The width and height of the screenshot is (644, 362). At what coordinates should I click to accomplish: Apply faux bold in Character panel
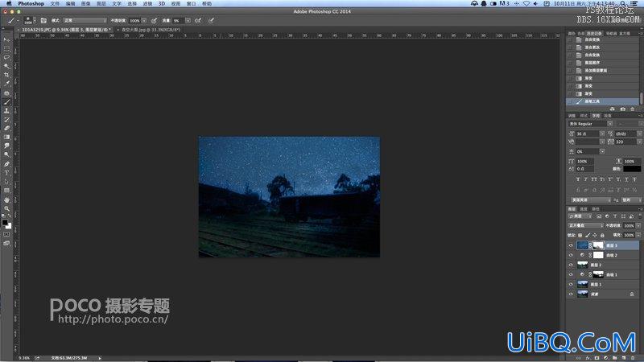point(578,179)
